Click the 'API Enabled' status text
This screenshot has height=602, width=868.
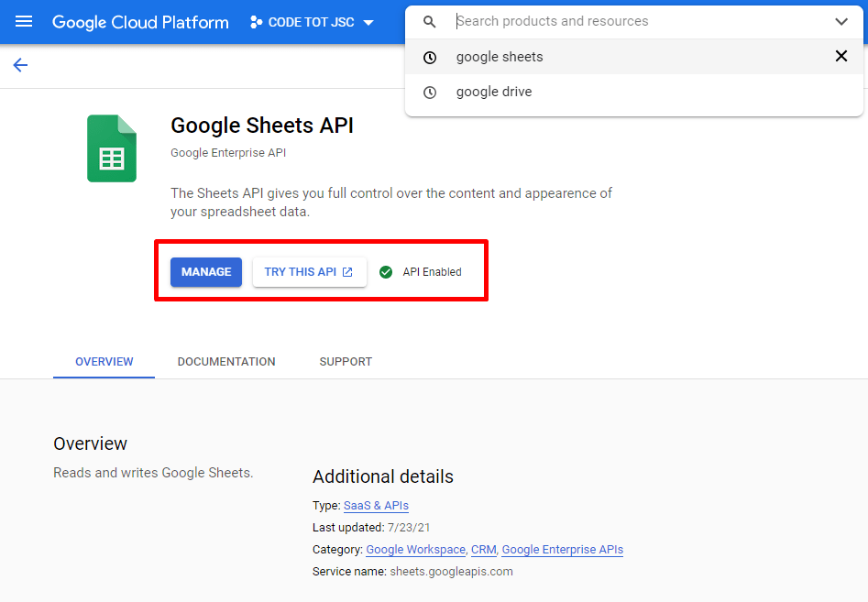click(432, 271)
